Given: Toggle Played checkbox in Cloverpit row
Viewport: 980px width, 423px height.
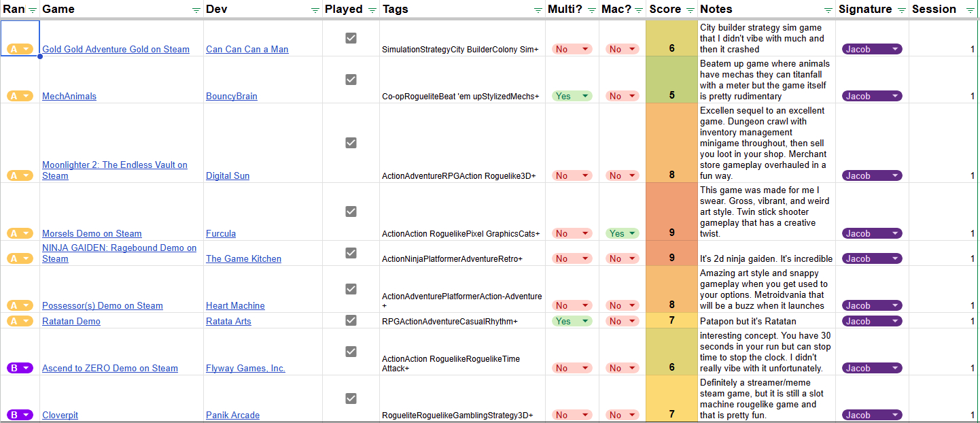Looking at the screenshot, I should 351,399.
